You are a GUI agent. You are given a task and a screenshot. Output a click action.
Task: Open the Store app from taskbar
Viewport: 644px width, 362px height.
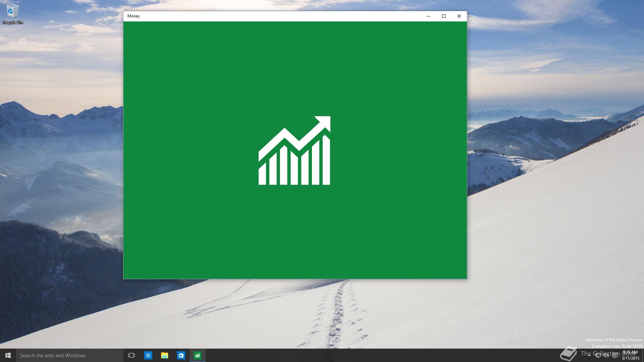click(x=181, y=355)
